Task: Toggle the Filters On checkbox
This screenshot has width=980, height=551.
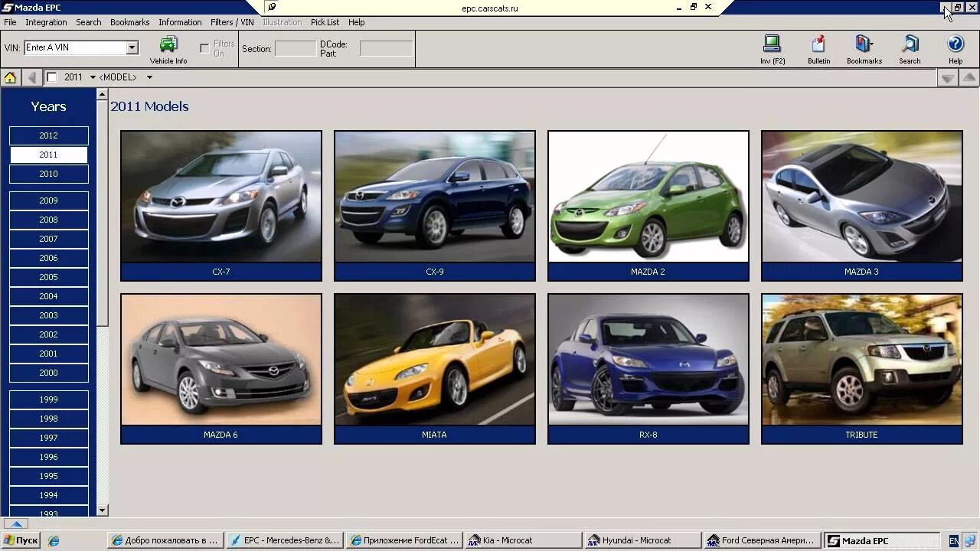Action: pos(204,48)
